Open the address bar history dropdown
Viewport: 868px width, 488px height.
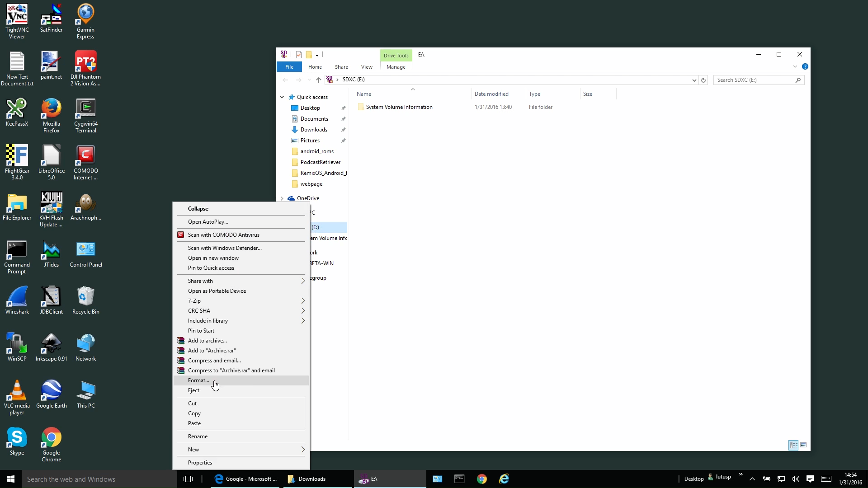694,80
